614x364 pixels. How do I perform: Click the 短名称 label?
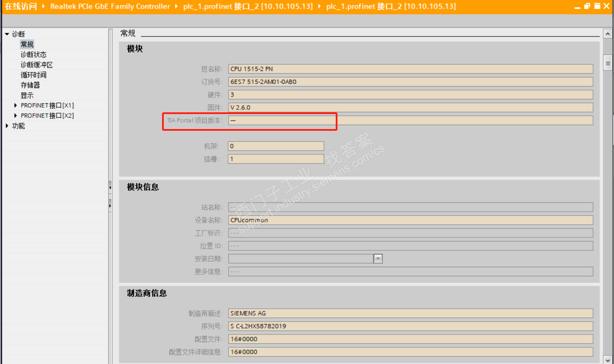coord(212,69)
